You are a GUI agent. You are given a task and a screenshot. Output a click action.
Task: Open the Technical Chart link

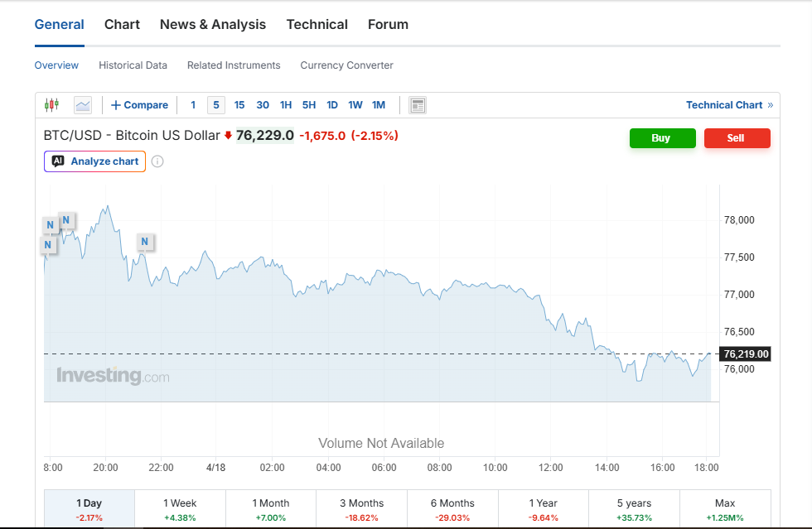(x=727, y=105)
